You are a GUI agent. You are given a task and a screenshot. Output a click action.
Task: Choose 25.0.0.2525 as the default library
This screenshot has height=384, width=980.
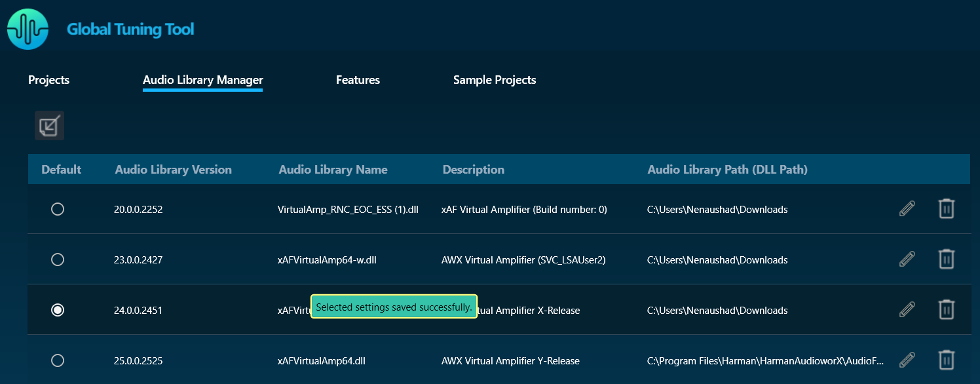click(58, 360)
